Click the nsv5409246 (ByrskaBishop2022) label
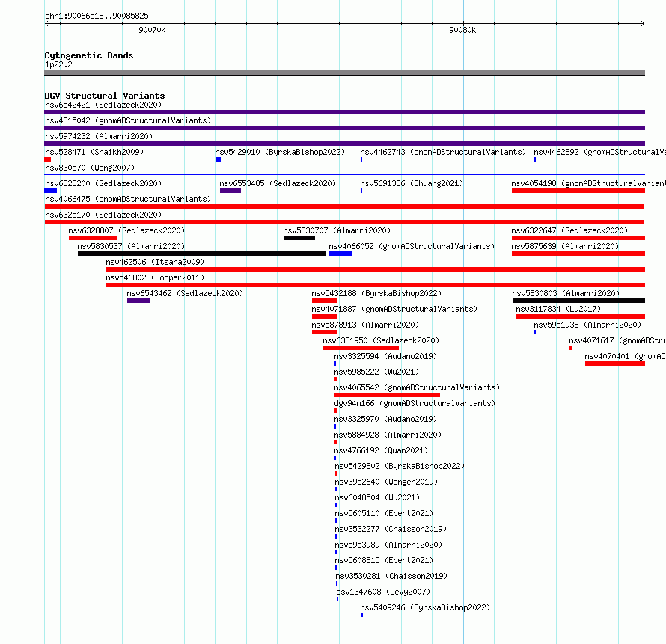 [425, 607]
